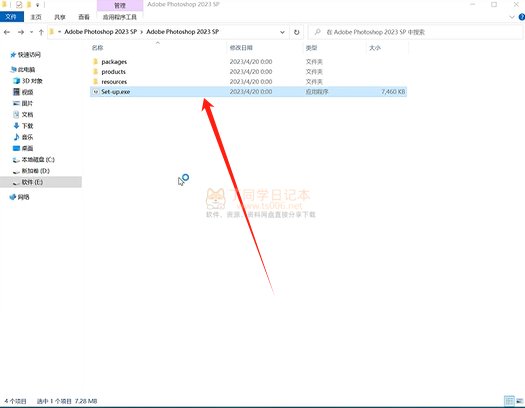Open the 应用程序工具 tab
The image size is (525, 408).
click(120, 17)
